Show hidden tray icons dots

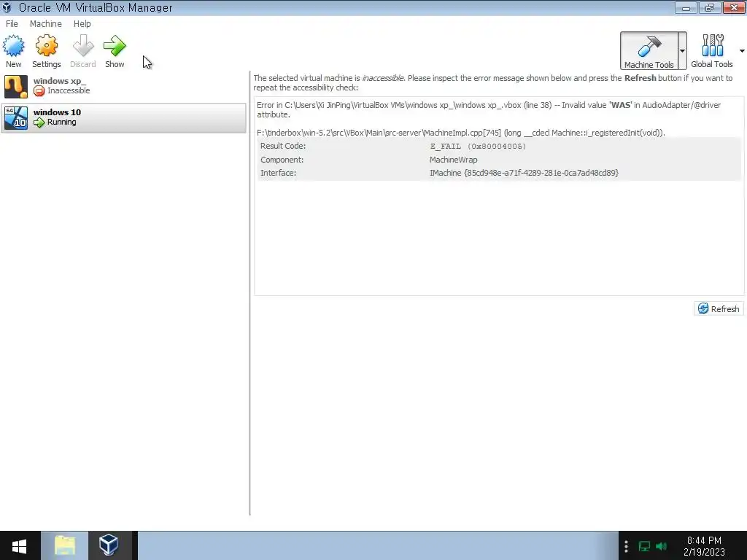pyautogui.click(x=626, y=546)
